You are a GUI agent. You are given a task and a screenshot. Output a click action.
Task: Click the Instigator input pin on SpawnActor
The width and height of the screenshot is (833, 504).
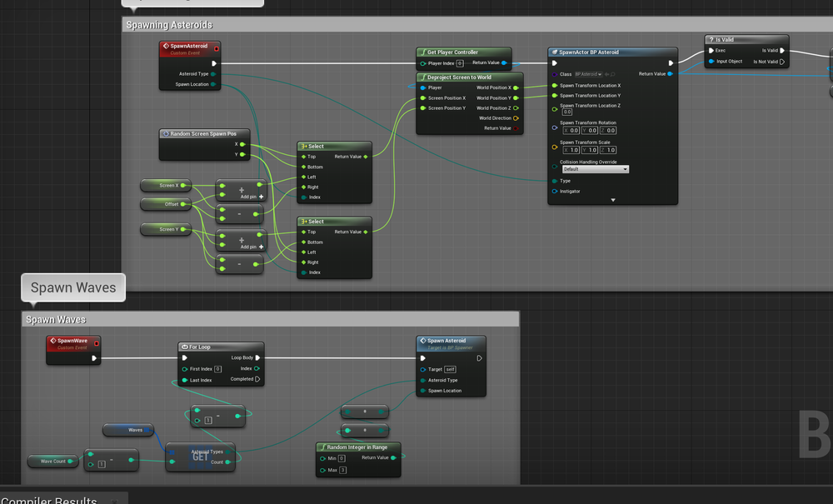[x=555, y=192]
